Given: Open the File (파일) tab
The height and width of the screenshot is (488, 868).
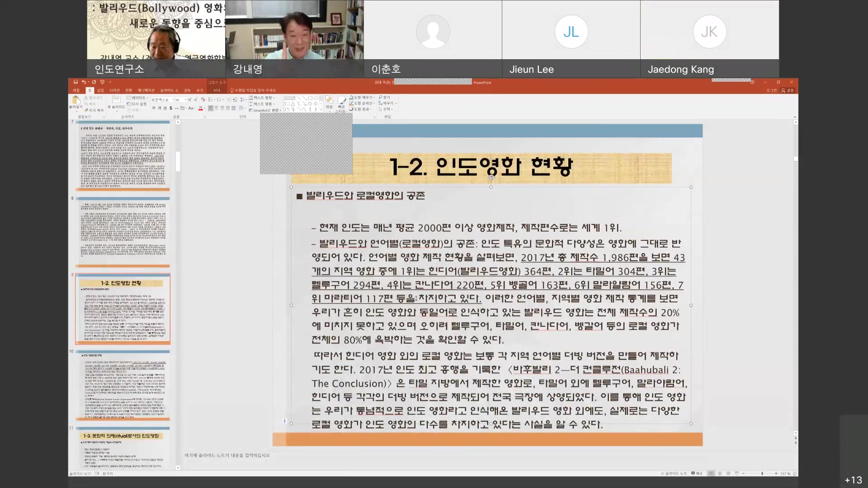Looking at the screenshot, I should tap(76, 90).
